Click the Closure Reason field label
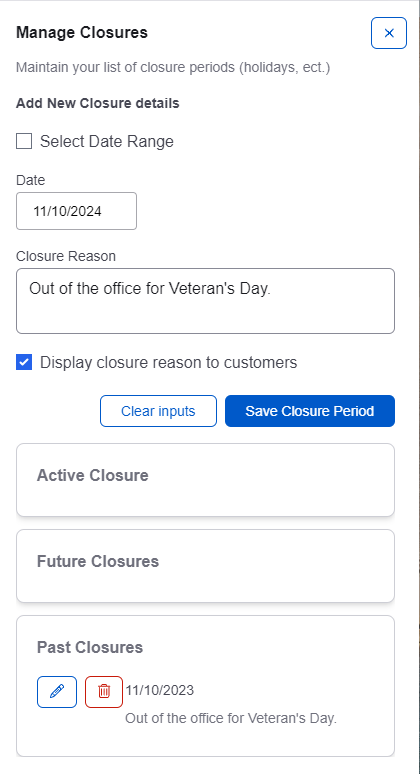The image size is (420, 774). click(x=66, y=256)
